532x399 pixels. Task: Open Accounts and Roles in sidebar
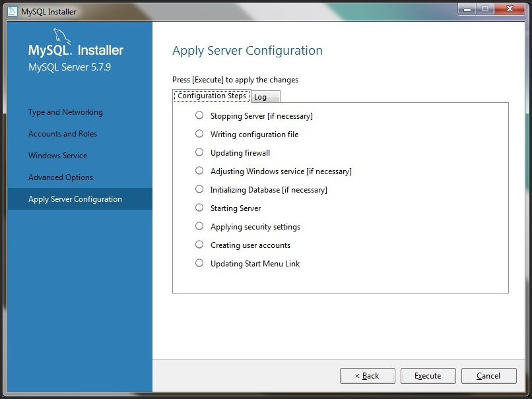click(63, 134)
